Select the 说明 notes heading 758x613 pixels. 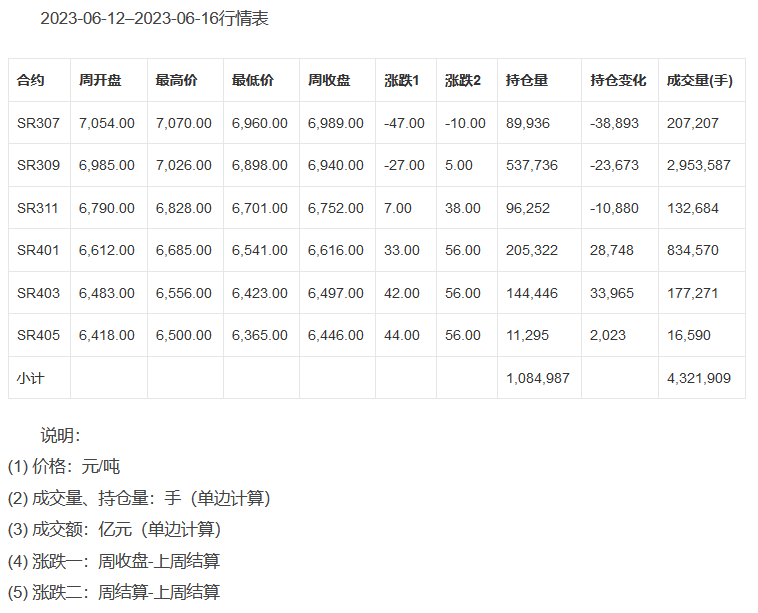(60, 435)
